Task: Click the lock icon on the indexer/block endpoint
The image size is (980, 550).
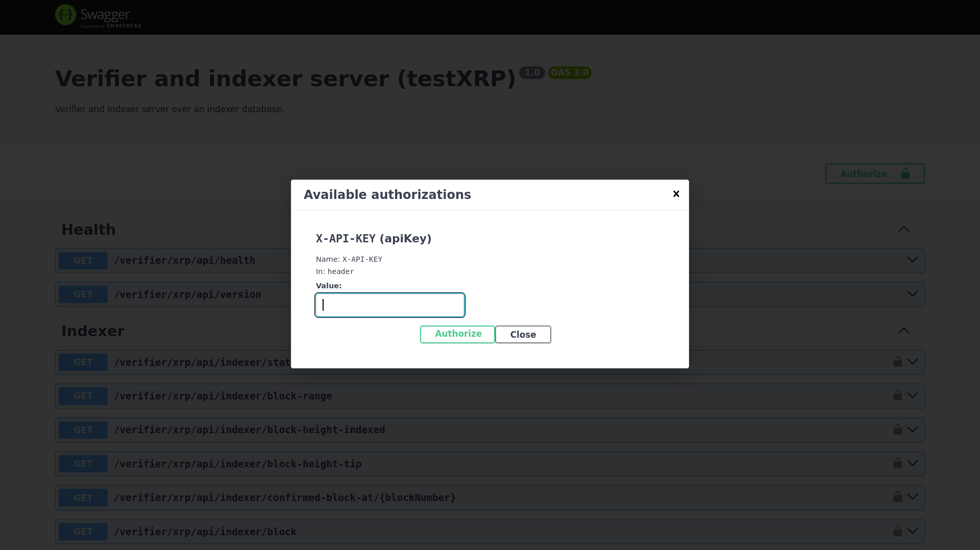Action: click(x=897, y=531)
